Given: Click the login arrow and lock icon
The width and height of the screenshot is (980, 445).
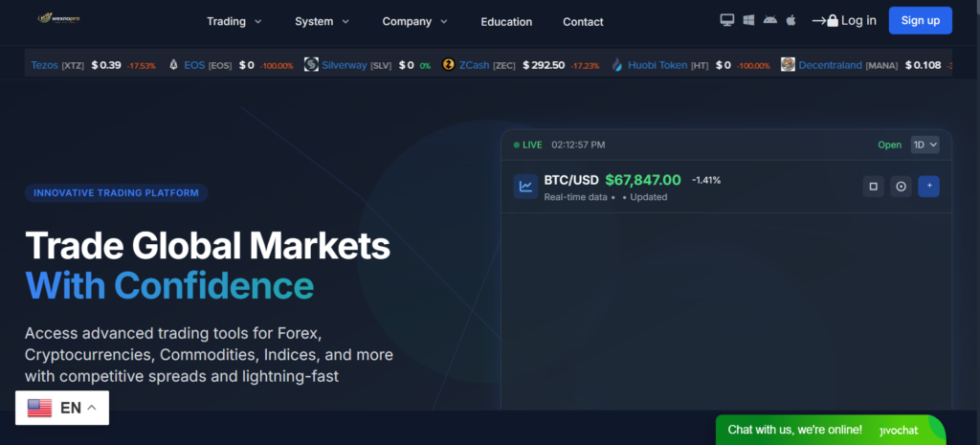Looking at the screenshot, I should point(825,21).
